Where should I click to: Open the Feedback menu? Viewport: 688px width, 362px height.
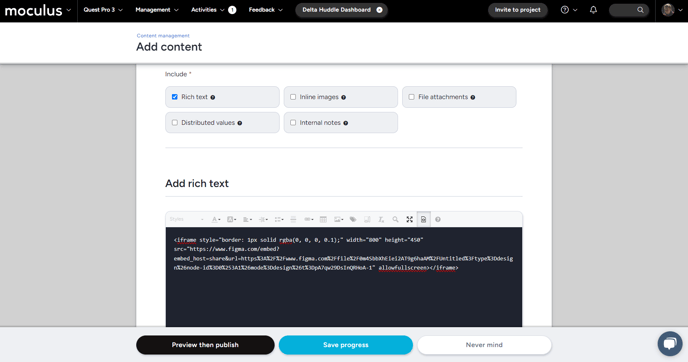click(265, 10)
